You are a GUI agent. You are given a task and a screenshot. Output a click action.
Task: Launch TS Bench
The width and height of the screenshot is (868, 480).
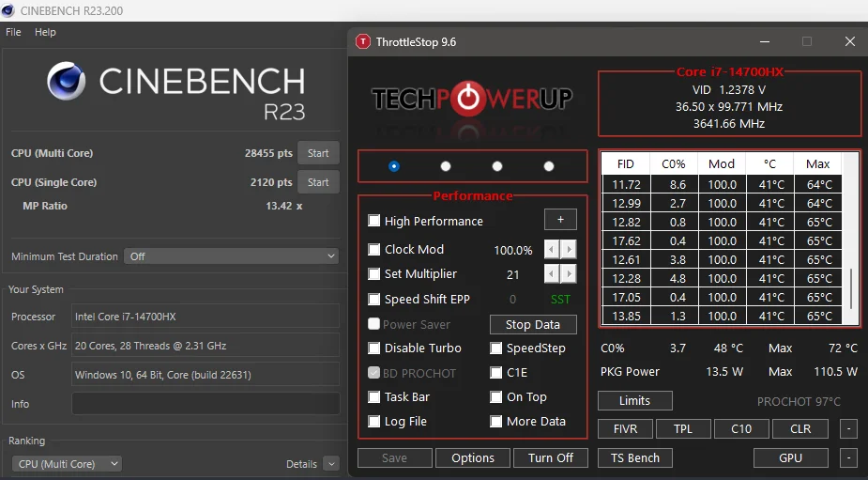[635, 457]
